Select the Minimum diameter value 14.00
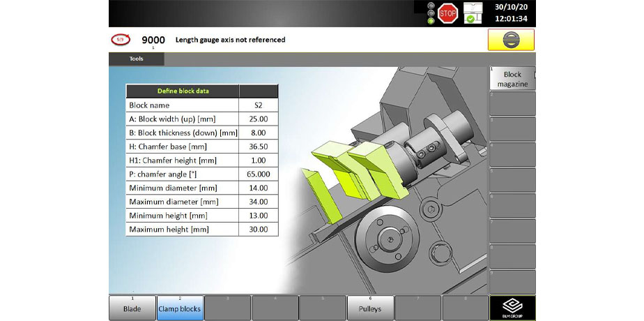 tap(258, 188)
